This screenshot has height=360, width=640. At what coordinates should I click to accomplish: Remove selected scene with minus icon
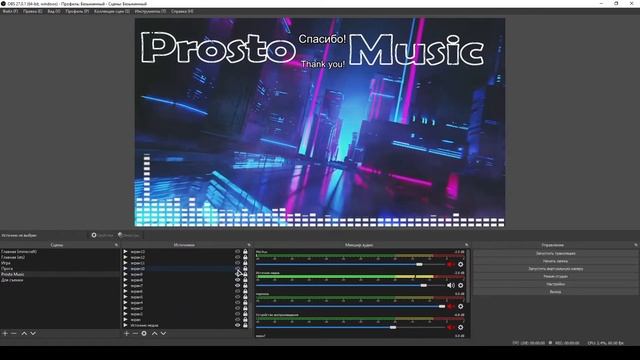coord(14,333)
